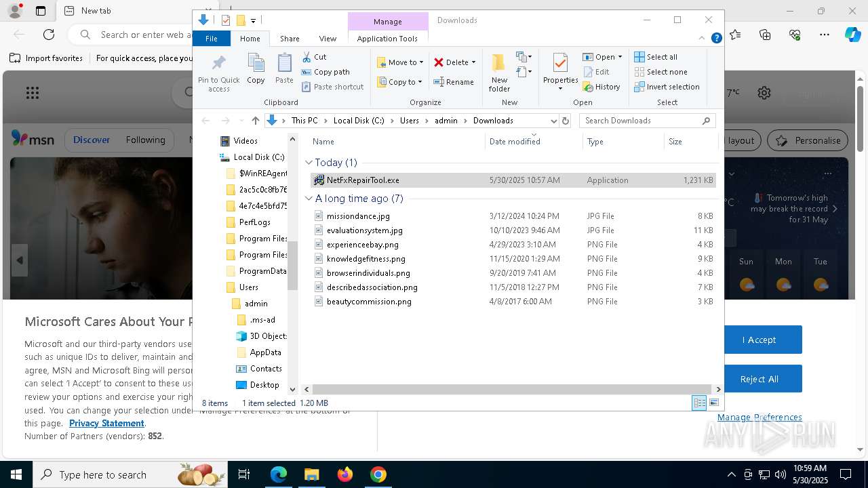Image resolution: width=868 pixels, height=488 pixels.
Task: Open address bar history dropdown
Action: (x=553, y=121)
